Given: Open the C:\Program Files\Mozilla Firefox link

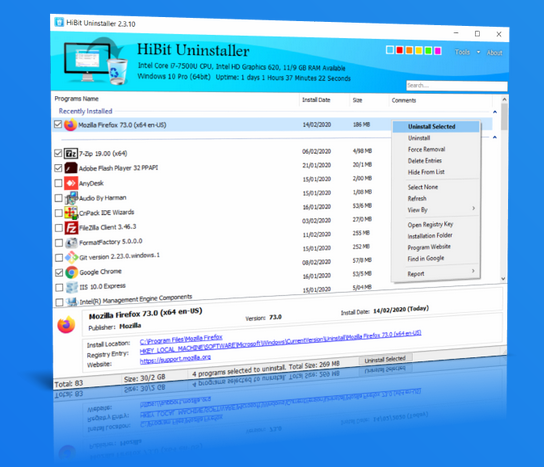Looking at the screenshot, I should point(181,339).
